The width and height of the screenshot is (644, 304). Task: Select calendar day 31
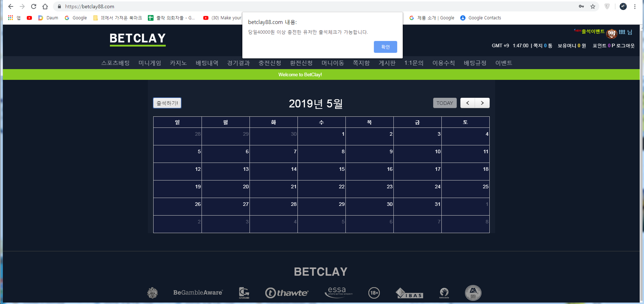438,204
